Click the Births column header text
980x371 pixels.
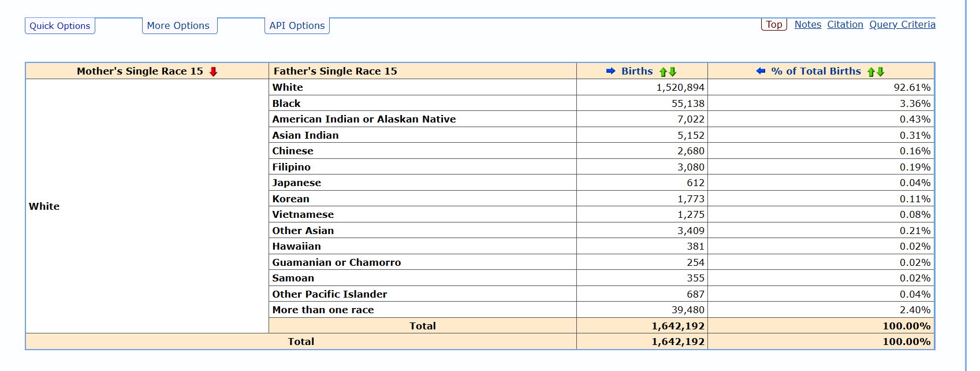[637, 71]
